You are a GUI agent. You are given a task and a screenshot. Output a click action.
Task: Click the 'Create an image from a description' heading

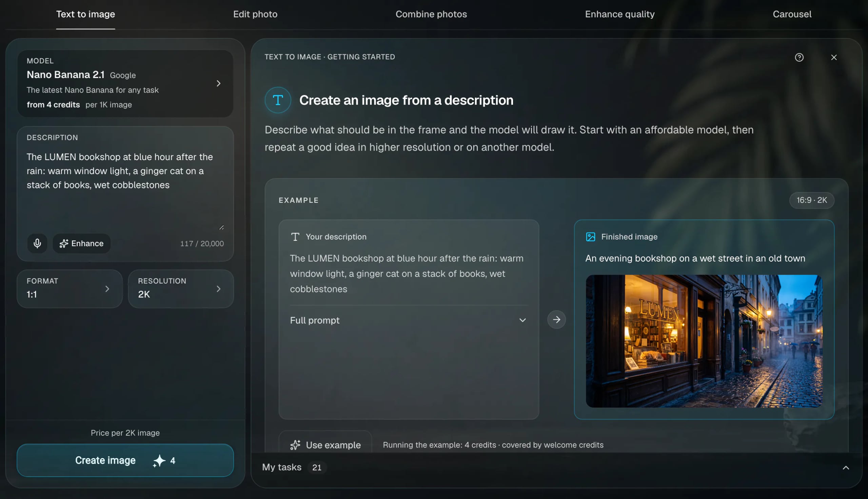pos(406,100)
